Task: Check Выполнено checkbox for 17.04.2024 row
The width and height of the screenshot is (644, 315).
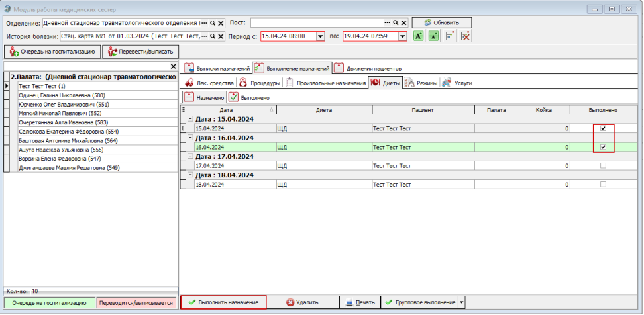Action: pos(603,165)
